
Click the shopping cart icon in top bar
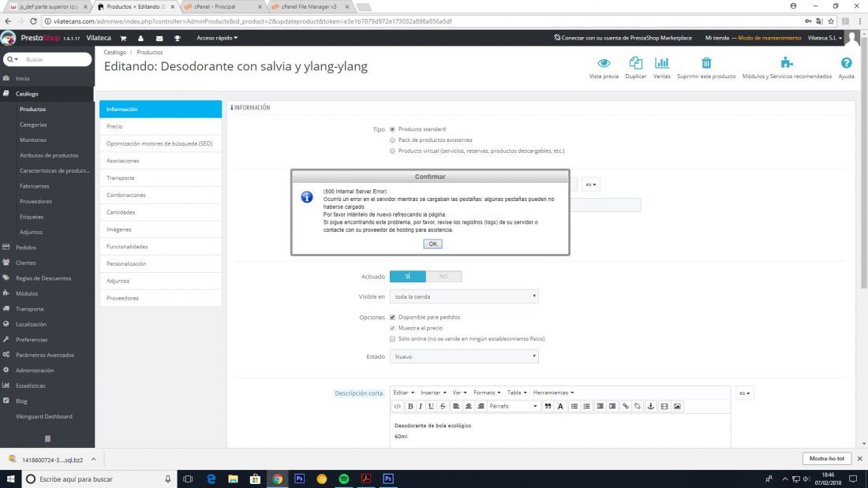click(123, 38)
